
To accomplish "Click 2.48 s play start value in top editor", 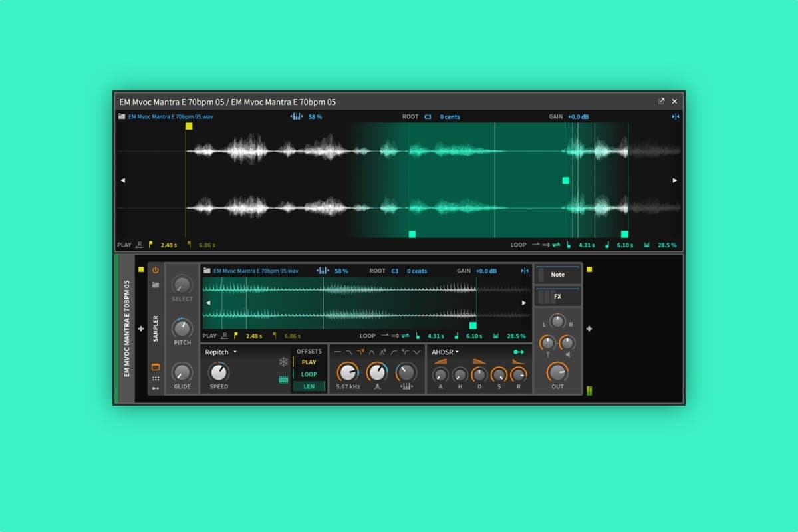I will pyautogui.click(x=169, y=245).
